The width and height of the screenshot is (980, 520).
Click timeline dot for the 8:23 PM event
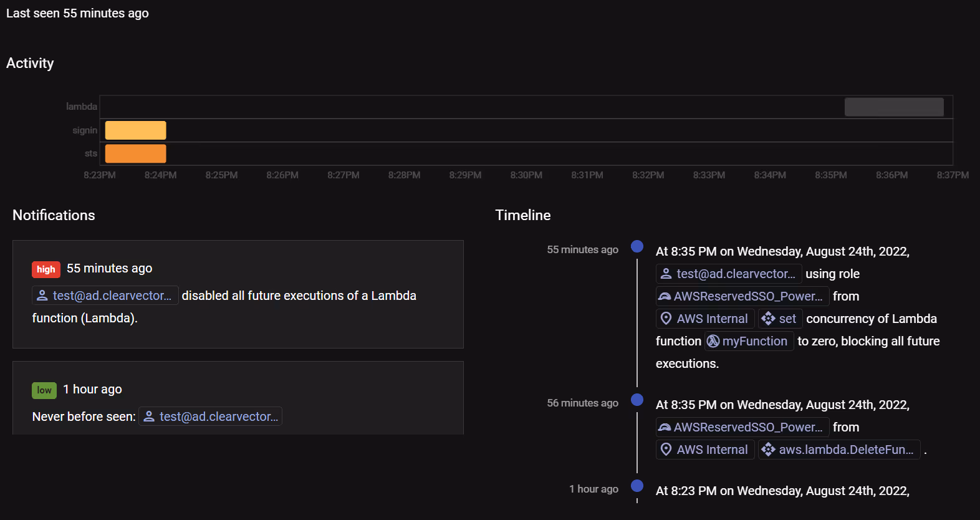coord(637,486)
